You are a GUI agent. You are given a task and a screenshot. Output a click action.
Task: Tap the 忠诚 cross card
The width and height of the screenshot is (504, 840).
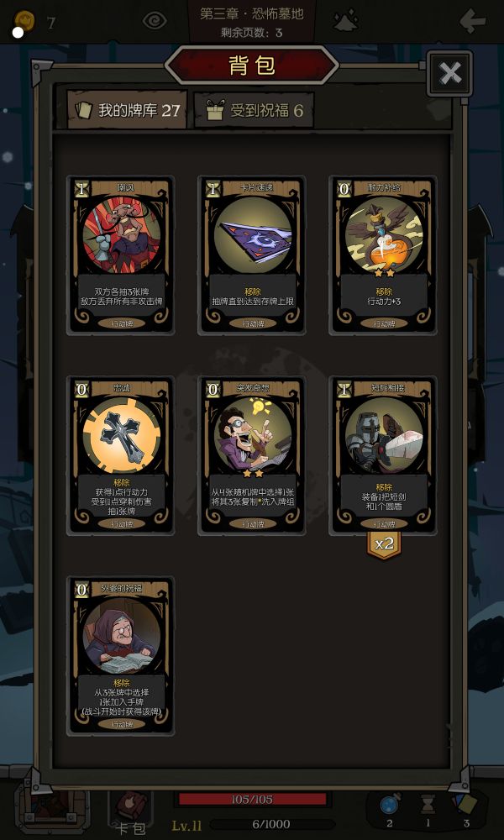(x=121, y=455)
